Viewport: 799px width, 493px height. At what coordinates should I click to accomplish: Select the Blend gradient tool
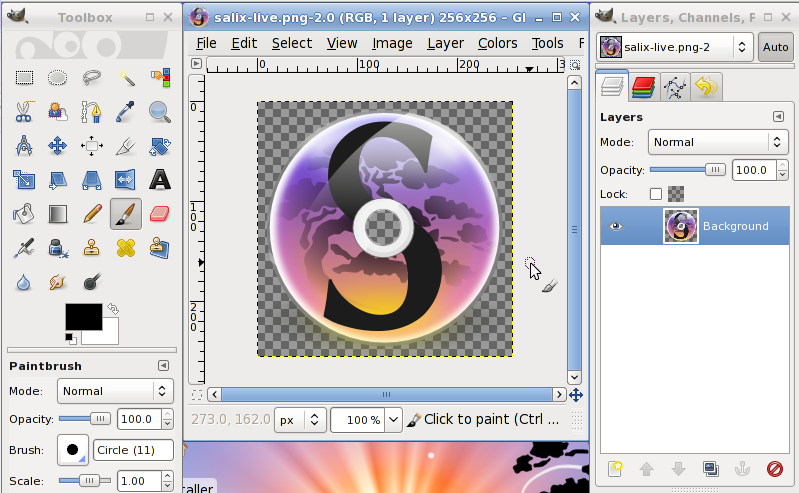click(x=58, y=214)
